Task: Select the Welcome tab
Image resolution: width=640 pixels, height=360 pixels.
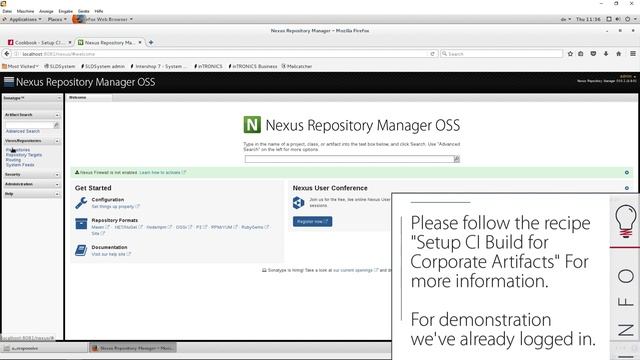Action: point(78,98)
